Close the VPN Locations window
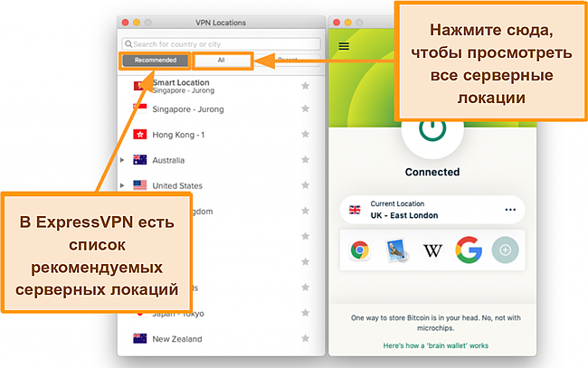Viewport: 588px width, 368px height. coord(125,23)
